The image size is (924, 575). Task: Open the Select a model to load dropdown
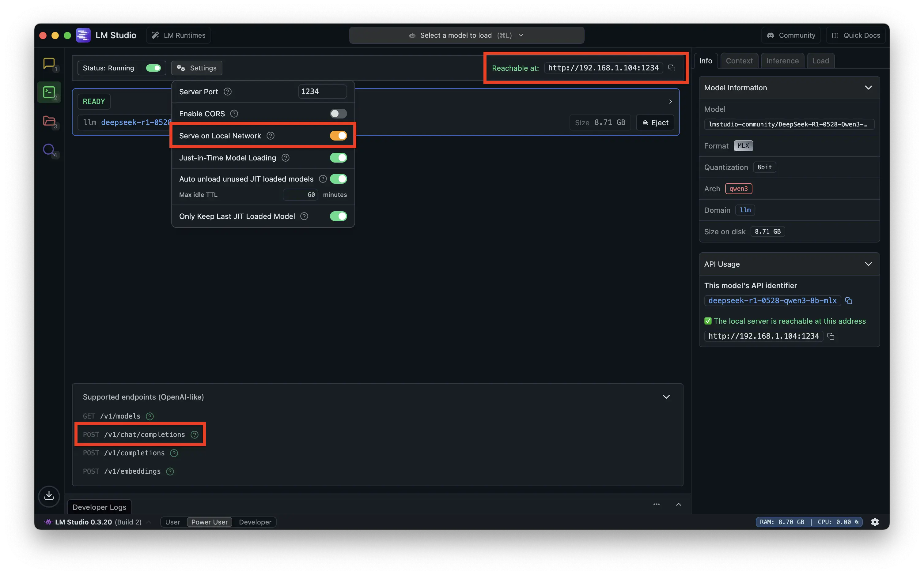click(x=466, y=36)
